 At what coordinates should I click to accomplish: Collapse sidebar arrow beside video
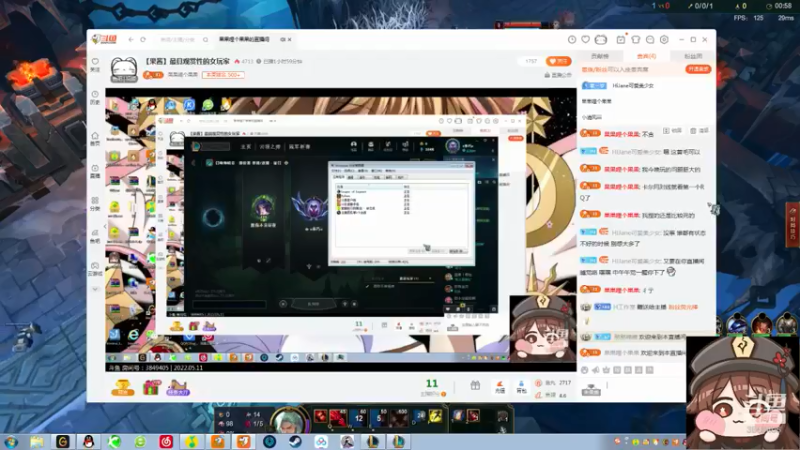click(x=105, y=226)
